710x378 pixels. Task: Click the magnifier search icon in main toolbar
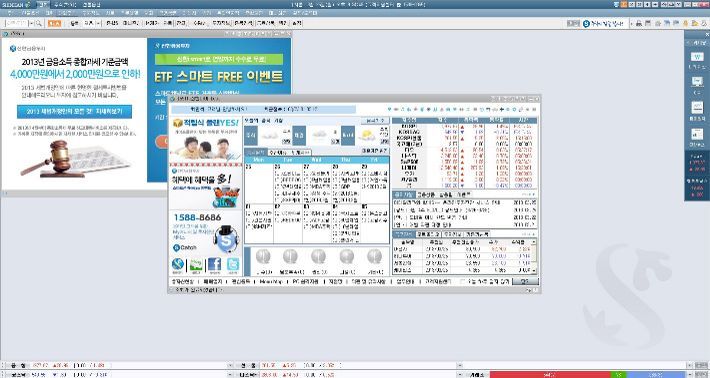click(39, 23)
